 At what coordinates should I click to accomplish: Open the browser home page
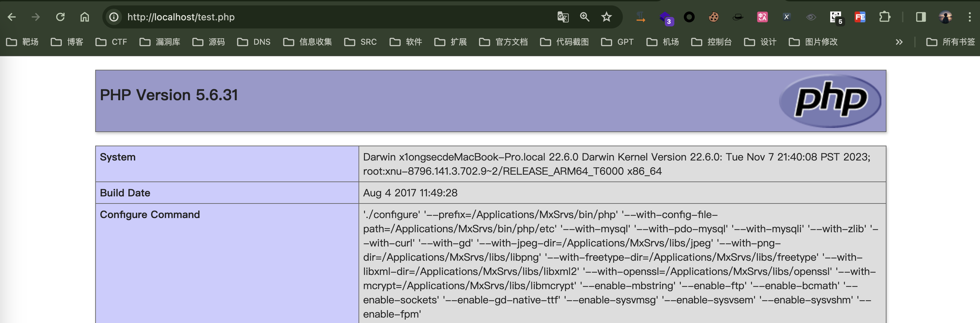coord(84,17)
